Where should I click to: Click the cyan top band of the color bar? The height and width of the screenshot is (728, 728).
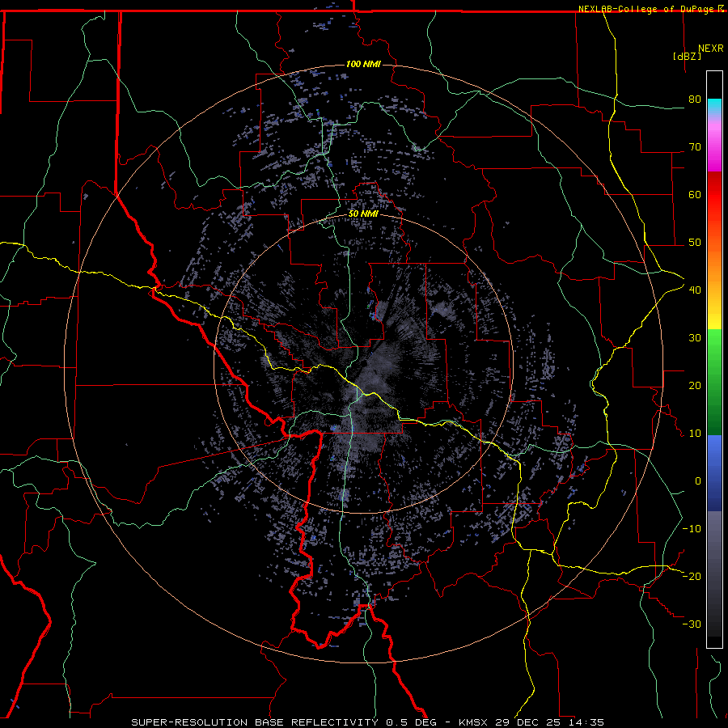click(x=714, y=107)
